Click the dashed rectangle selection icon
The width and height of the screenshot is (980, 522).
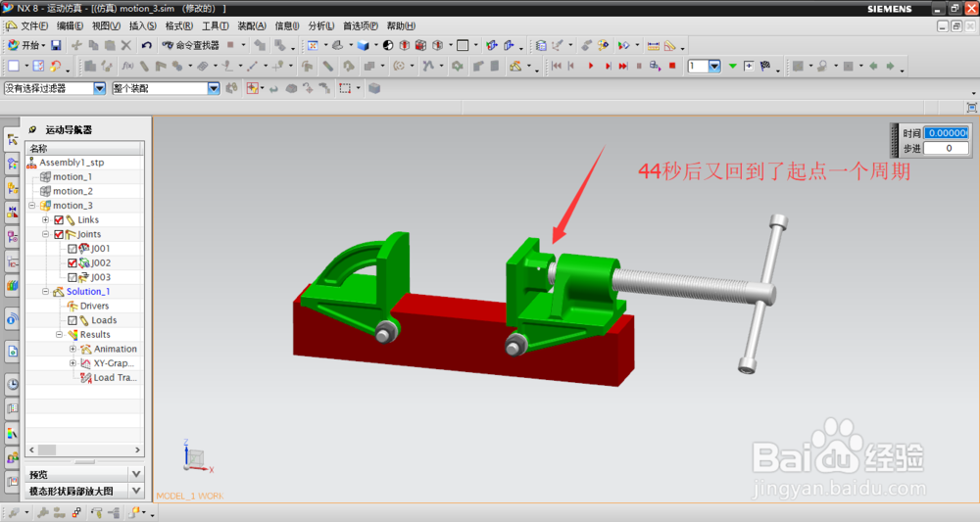[x=345, y=88]
